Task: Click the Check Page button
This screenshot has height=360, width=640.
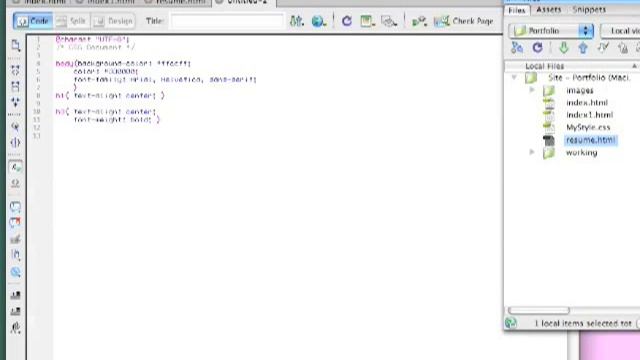Action: click(463, 21)
